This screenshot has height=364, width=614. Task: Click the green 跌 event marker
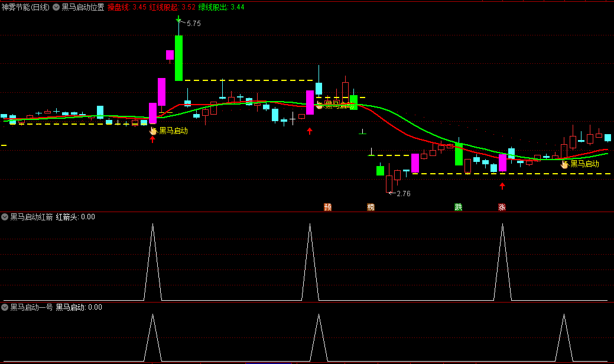click(x=459, y=207)
